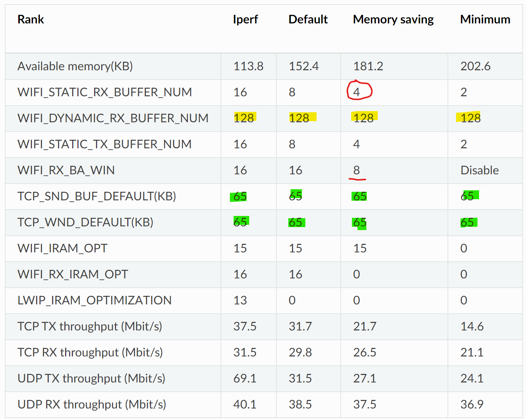Select the TCP_WND_DEFAULT(KB) row label
This screenshot has height=420, width=526.
coord(85,222)
